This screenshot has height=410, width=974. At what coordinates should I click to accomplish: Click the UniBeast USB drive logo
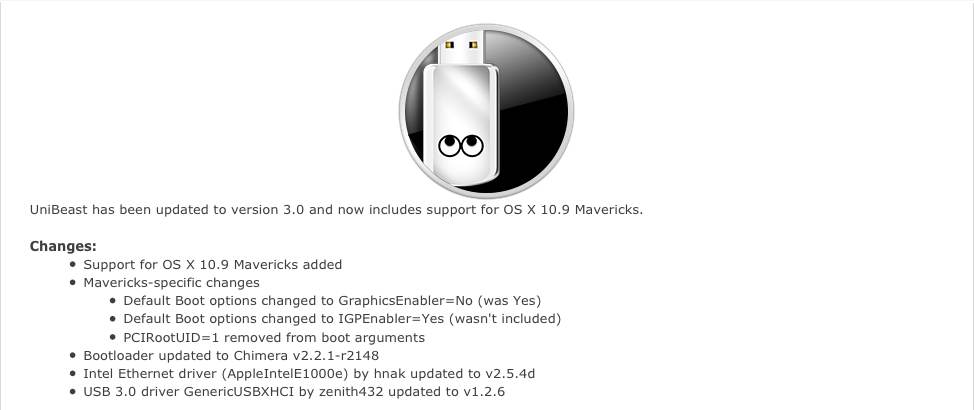click(486, 112)
